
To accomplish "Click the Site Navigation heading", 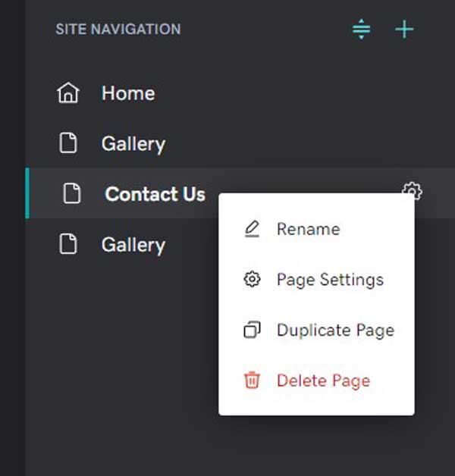I will pyautogui.click(x=118, y=30).
